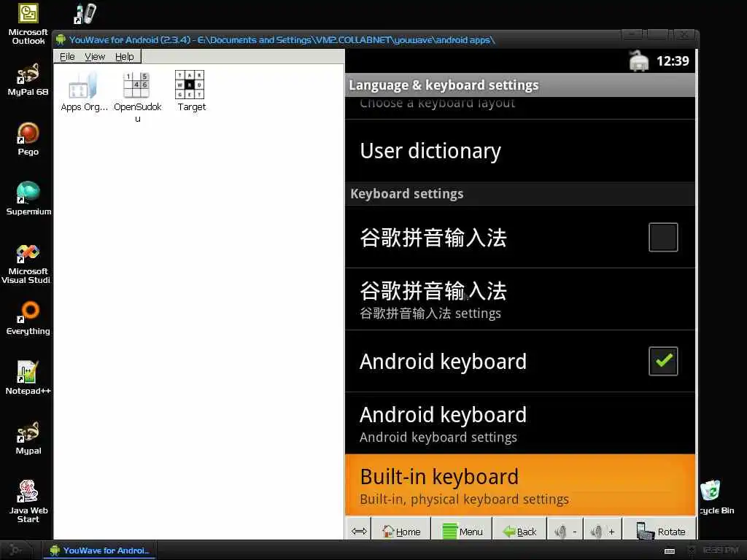Rotate the emulator screen
Viewport: 747px width, 560px height.
pyautogui.click(x=659, y=531)
